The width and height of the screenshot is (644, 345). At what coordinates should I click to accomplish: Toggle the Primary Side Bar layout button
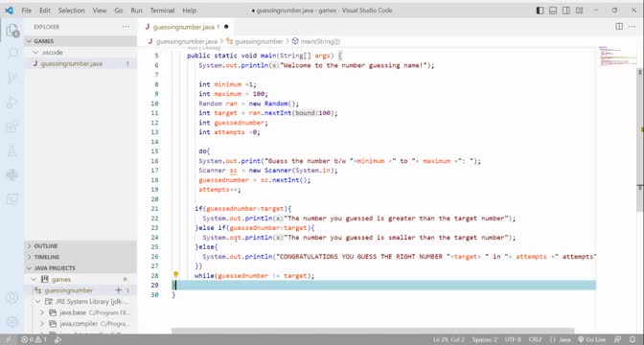(540, 11)
